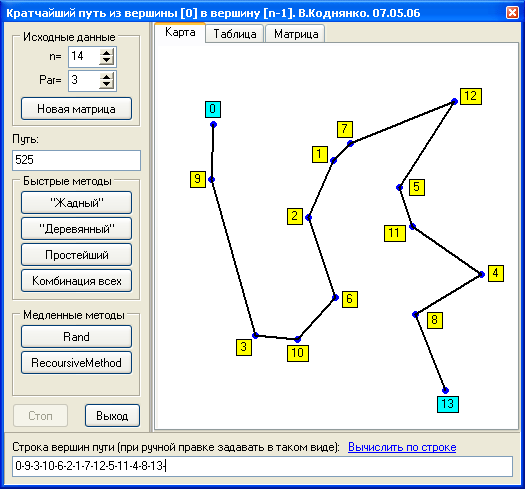Screen dimensions: 525x489
Task: Start the RecoursiveMethod calculation
Action: point(76,363)
